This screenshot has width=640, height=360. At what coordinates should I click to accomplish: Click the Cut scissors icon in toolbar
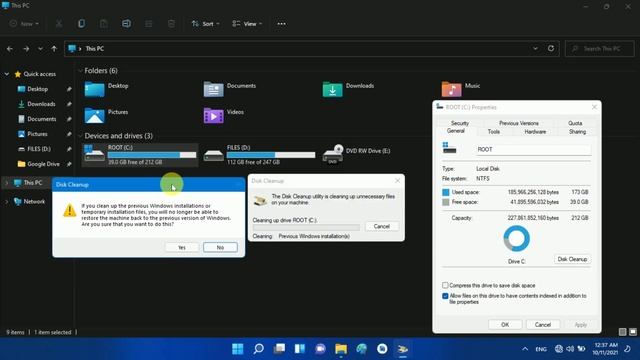click(59, 24)
